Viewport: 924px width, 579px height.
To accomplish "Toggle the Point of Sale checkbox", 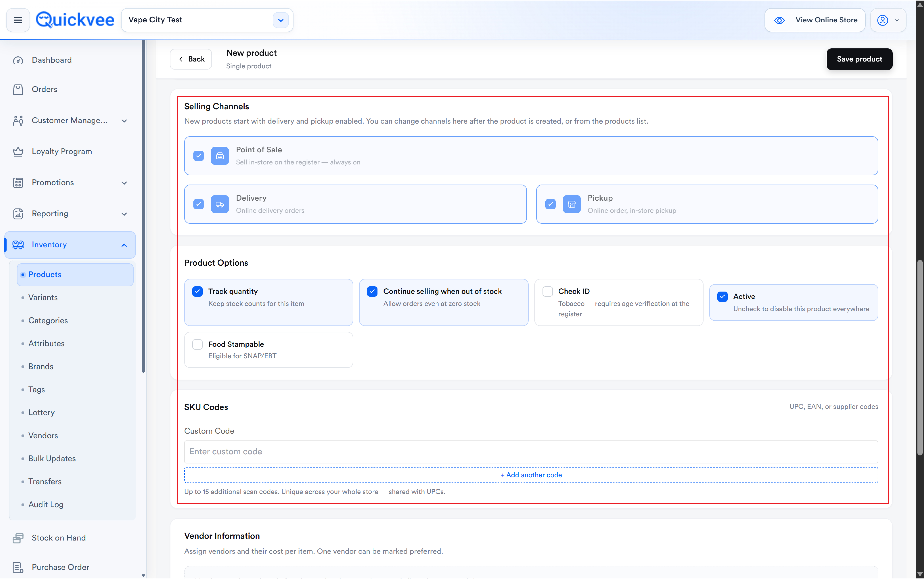I will [x=198, y=156].
